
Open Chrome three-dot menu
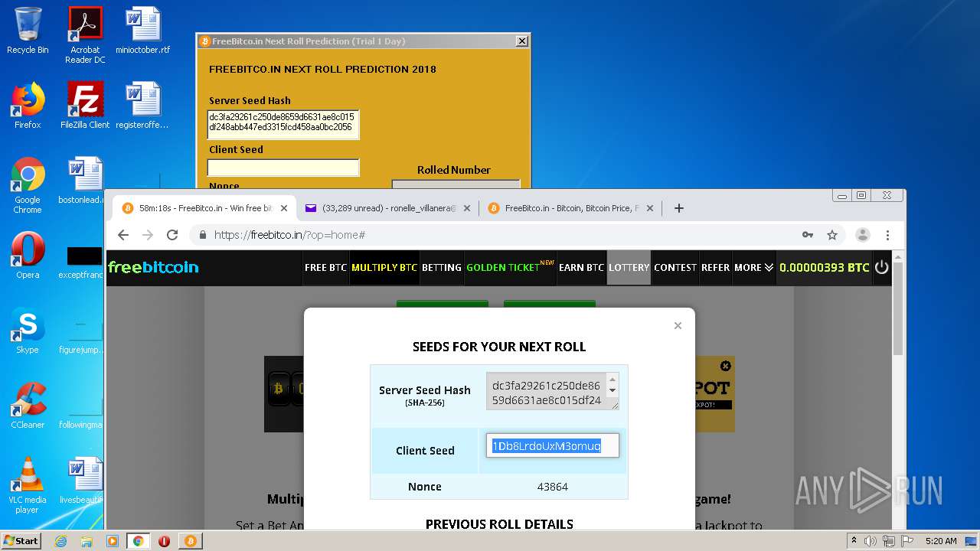point(887,235)
